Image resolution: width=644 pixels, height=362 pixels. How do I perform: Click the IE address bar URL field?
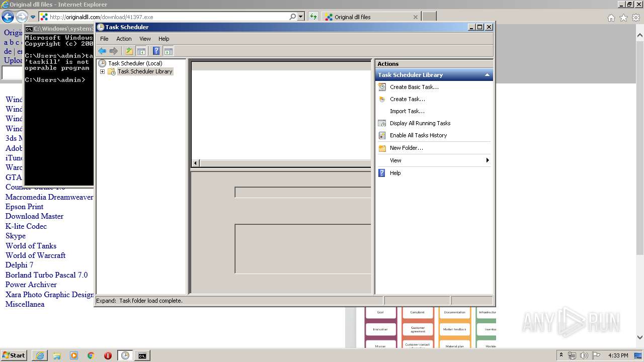pyautogui.click(x=169, y=17)
